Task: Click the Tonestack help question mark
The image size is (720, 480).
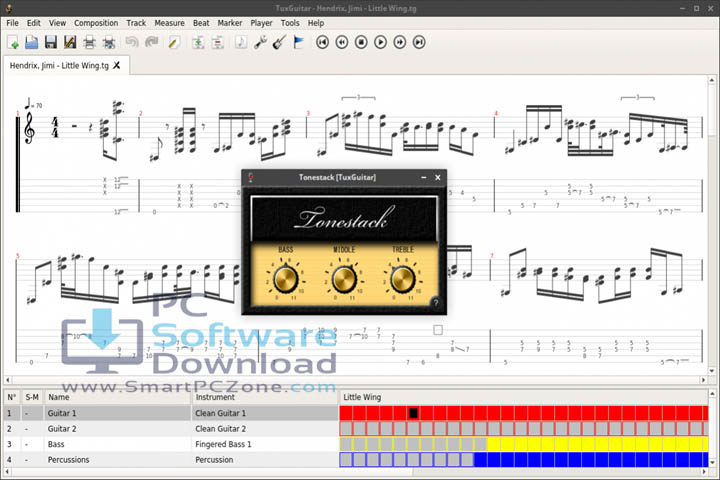Action: pyautogui.click(x=436, y=302)
